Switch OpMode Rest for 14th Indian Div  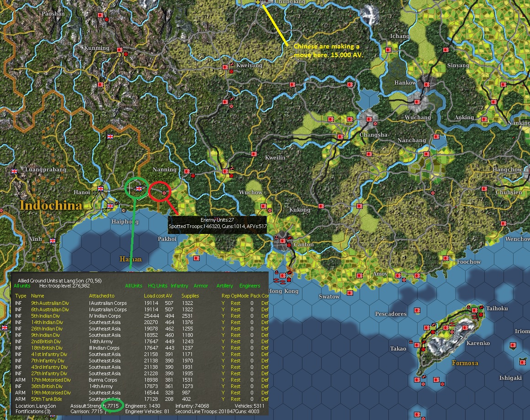(x=236, y=323)
